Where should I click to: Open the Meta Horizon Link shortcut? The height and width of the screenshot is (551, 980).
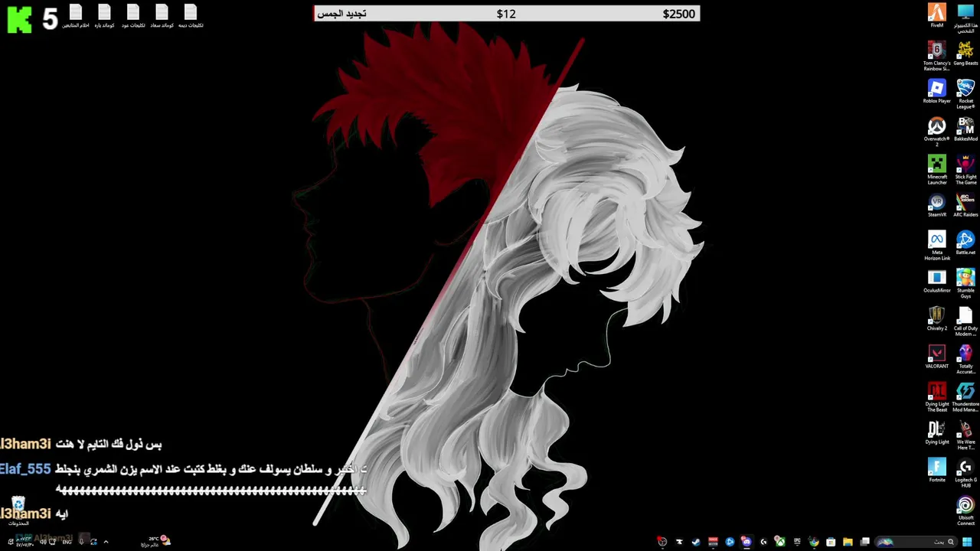coord(937,246)
